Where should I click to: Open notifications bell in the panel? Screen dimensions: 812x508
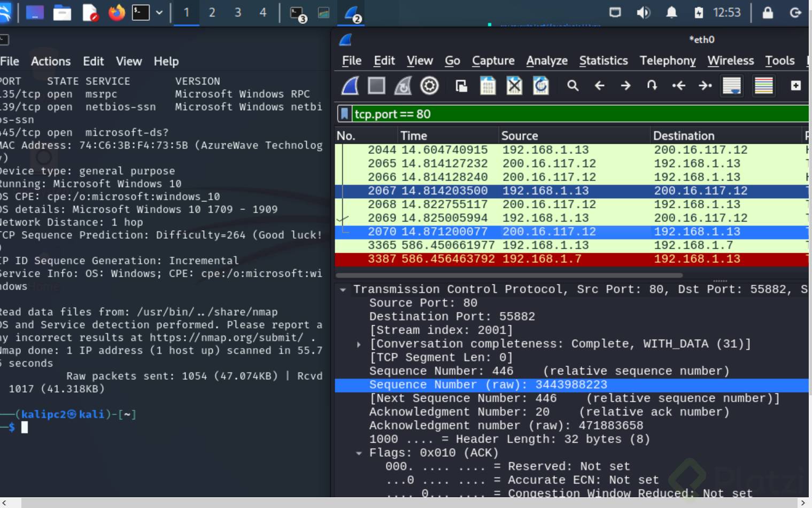pyautogui.click(x=671, y=12)
